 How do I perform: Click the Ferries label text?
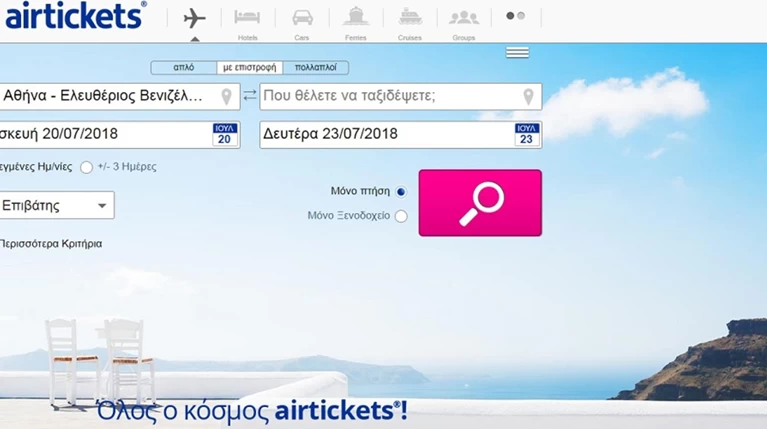[x=356, y=38]
